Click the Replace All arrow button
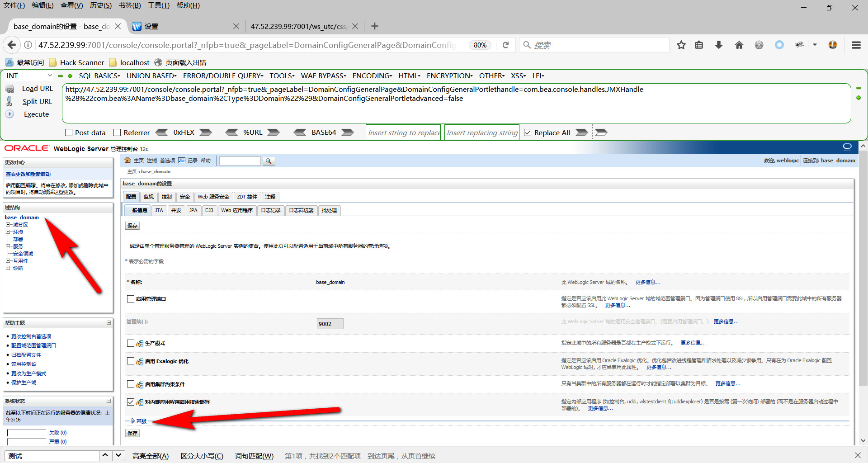The image size is (868, 463). (x=582, y=132)
